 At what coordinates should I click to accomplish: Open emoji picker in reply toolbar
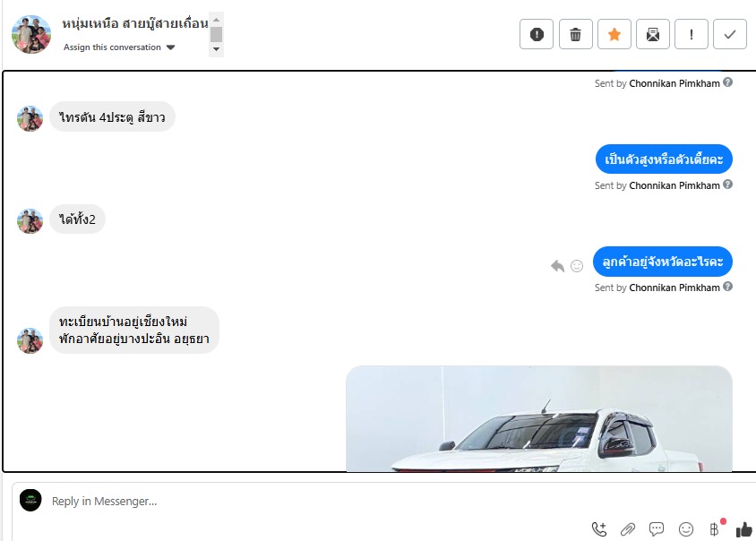[686, 529]
